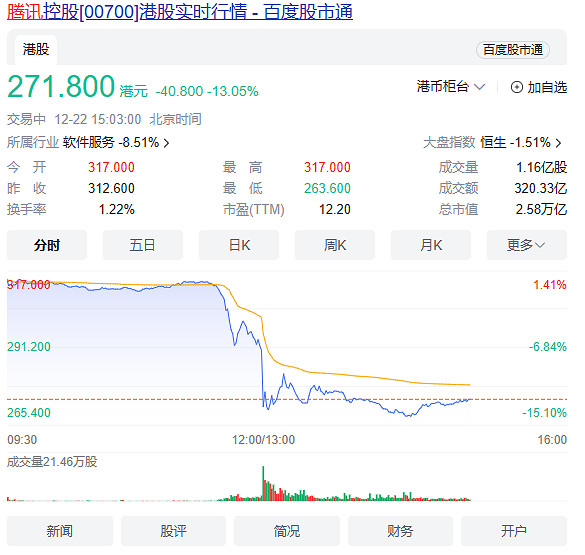585x555 pixels.
Task: Open the 恒生 index link
Action: coord(493,142)
